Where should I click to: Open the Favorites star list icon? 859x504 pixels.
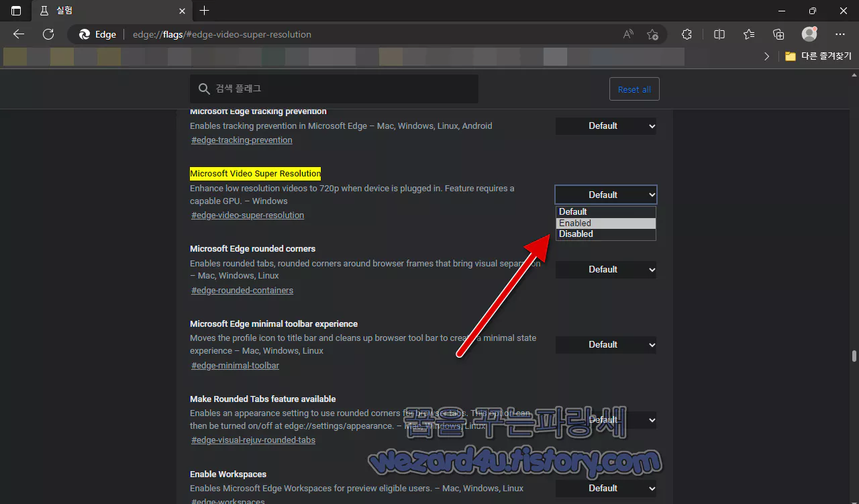(748, 34)
